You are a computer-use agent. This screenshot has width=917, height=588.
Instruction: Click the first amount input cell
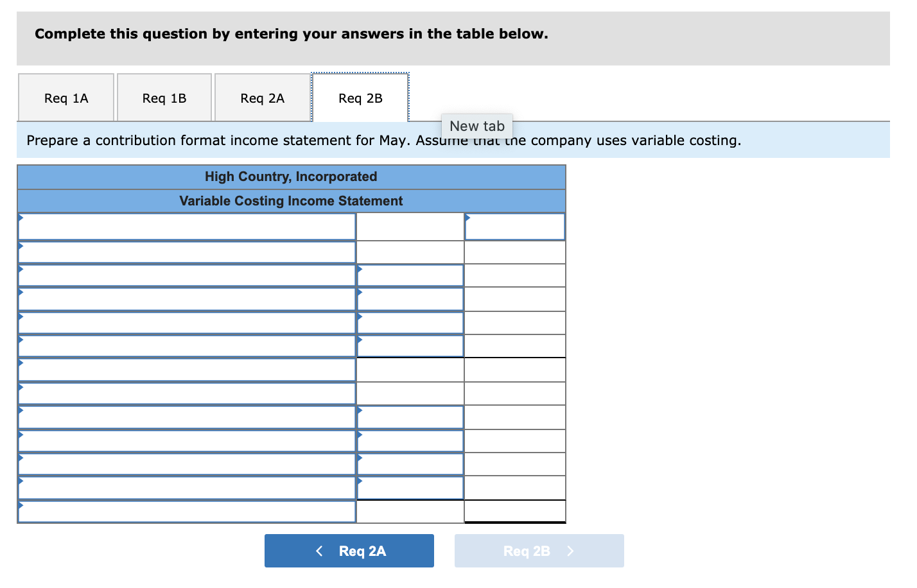[x=410, y=226]
